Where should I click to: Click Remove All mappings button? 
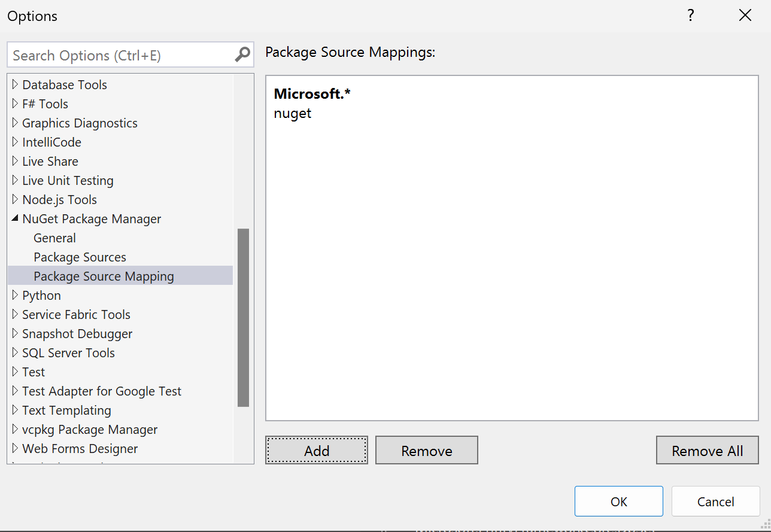click(x=707, y=451)
